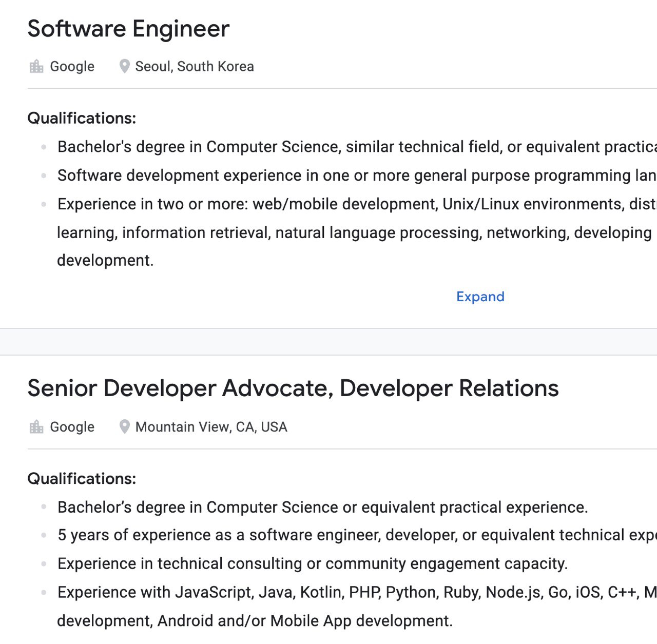Click the line "Experience in technical consulting or community engagement capacity."
The width and height of the screenshot is (657, 644).
[x=313, y=564]
